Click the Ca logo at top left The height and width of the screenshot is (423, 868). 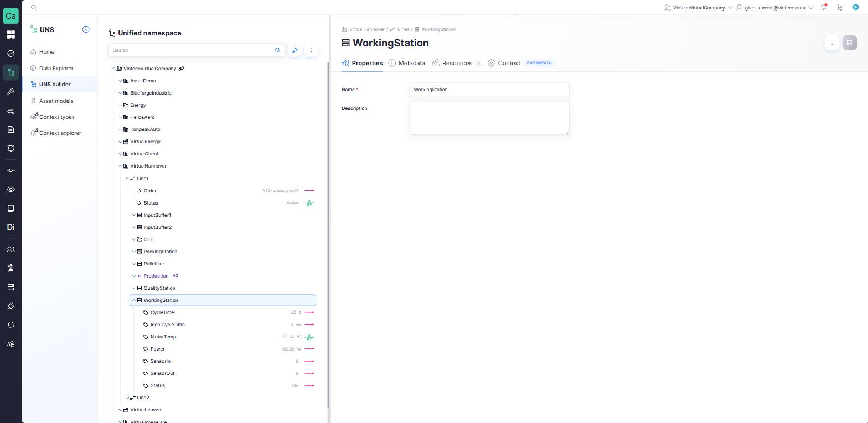[x=11, y=15]
